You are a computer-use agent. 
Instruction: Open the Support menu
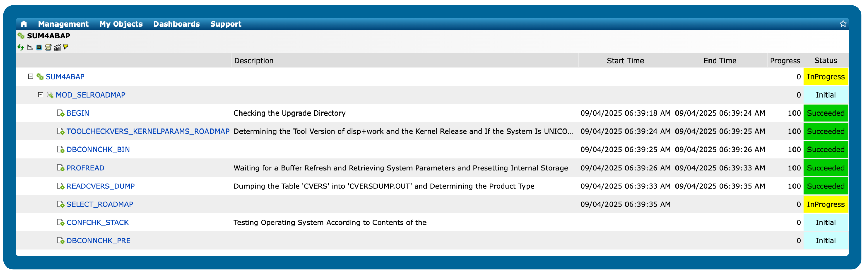[x=226, y=24]
